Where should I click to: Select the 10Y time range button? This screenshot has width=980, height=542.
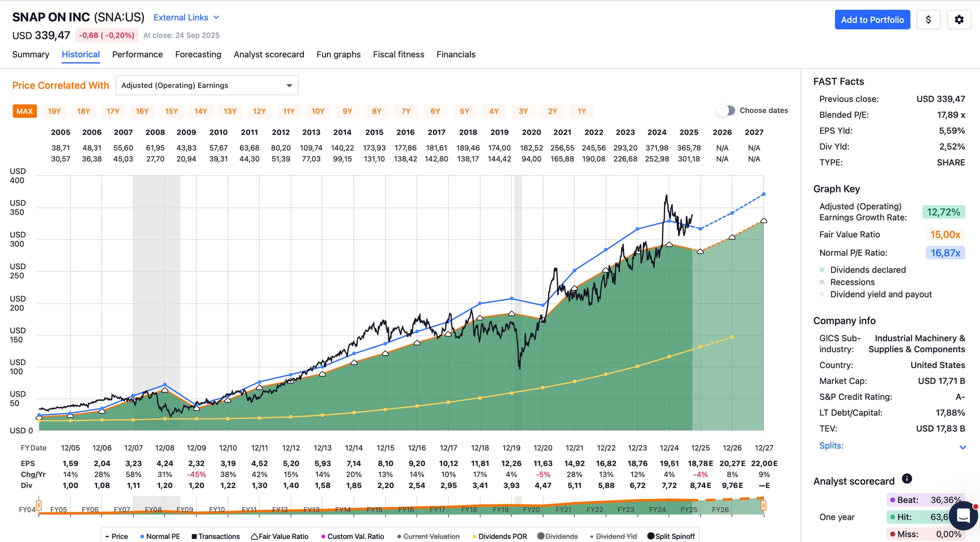[x=318, y=111]
